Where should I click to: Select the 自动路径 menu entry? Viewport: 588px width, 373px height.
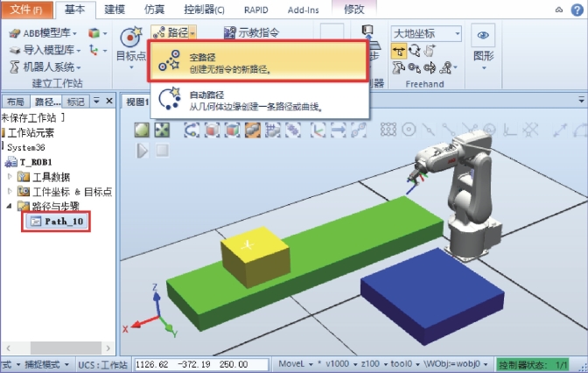pyautogui.click(x=260, y=100)
